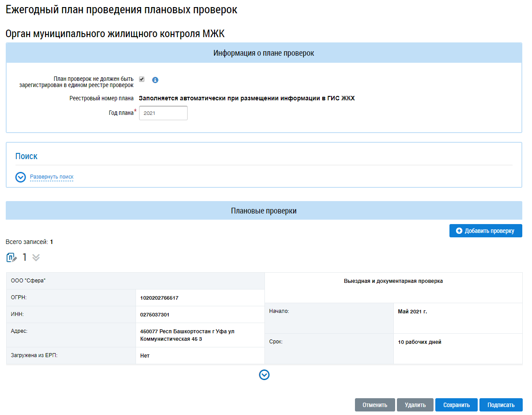Click the blue info icon beside checkbox
532x415 pixels.
(x=155, y=80)
